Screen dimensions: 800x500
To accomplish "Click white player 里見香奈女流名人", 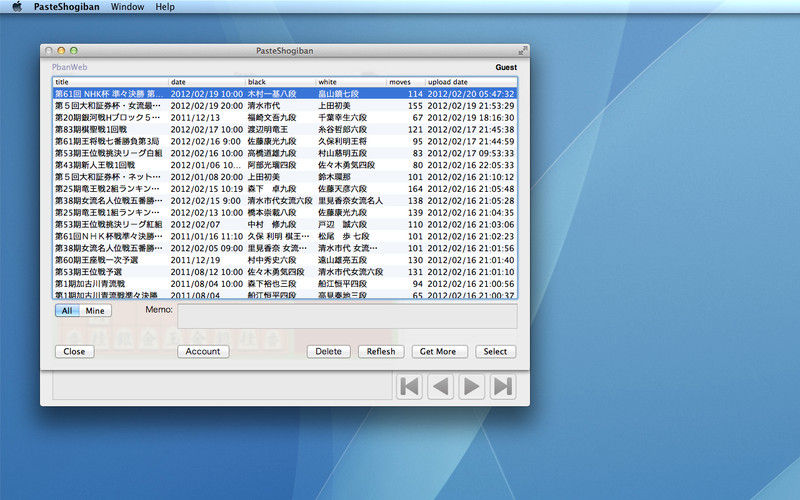I will click(x=350, y=201).
